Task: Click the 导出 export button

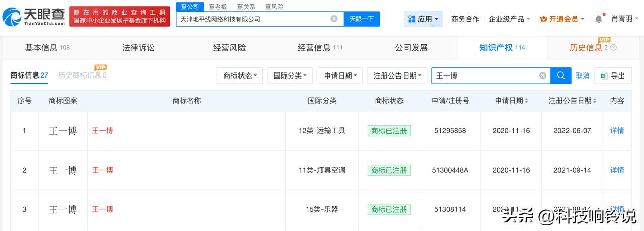Action: [x=612, y=75]
